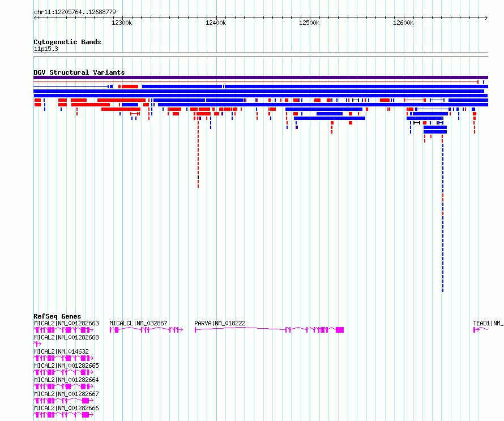Click the MICAL2 NM_001282664 gene model glyph

(x=63, y=386)
